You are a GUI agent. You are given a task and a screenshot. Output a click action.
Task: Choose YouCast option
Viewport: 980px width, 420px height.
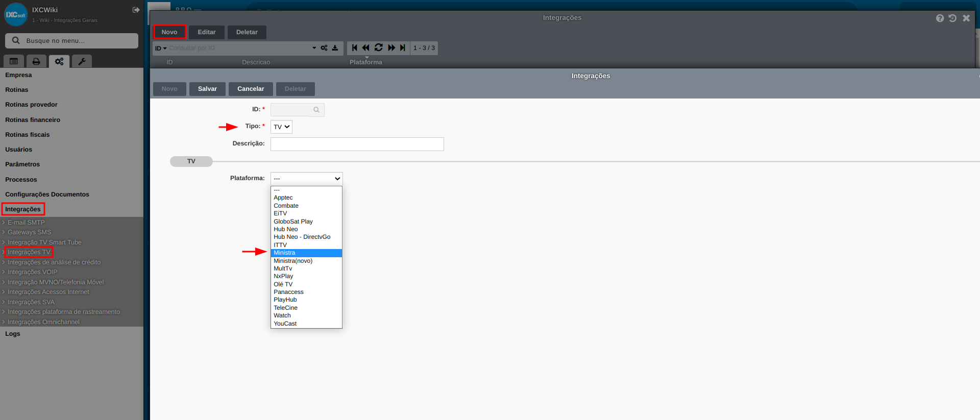click(306, 324)
